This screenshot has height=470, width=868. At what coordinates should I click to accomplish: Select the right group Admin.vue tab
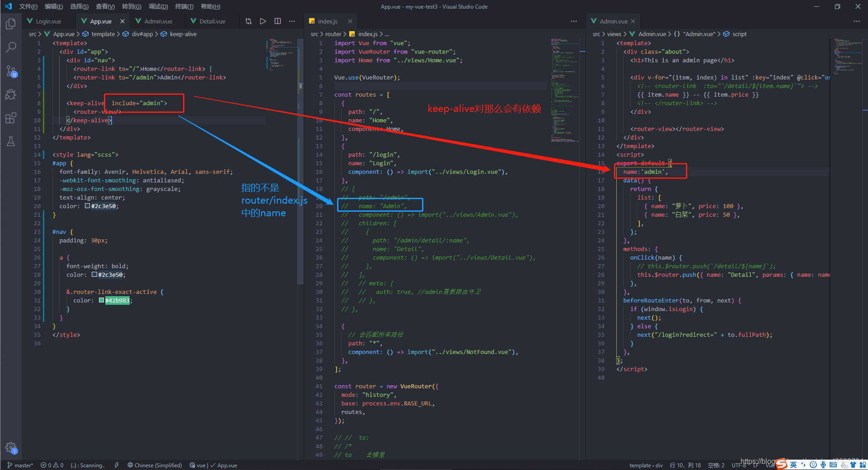(614, 21)
